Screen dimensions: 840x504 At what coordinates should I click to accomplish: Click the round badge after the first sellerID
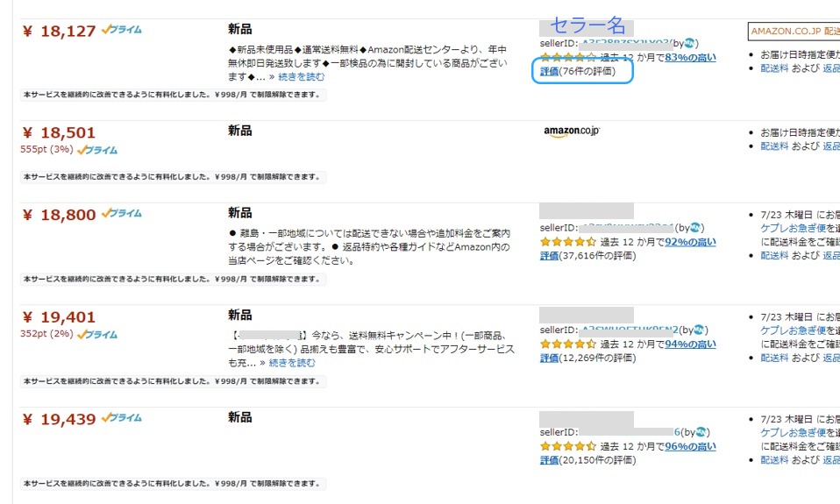tap(692, 43)
